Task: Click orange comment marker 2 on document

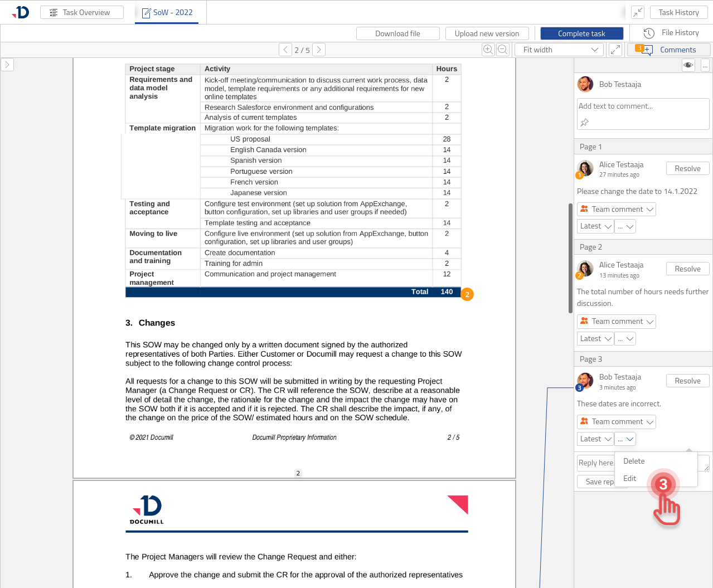Action: (x=467, y=294)
